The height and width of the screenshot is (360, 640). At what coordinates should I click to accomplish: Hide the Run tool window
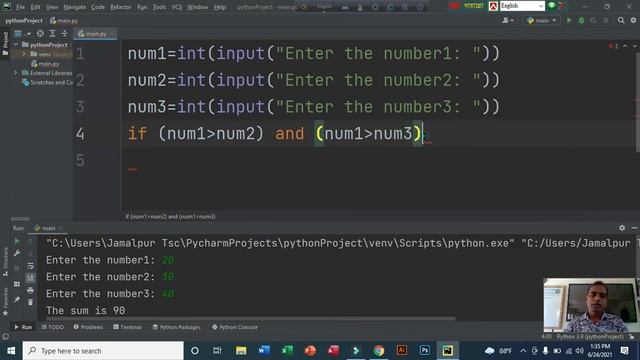[634, 228]
